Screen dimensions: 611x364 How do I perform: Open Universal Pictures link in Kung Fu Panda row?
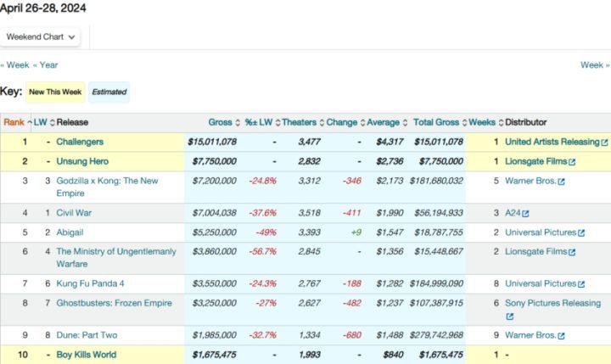pyautogui.click(x=541, y=283)
